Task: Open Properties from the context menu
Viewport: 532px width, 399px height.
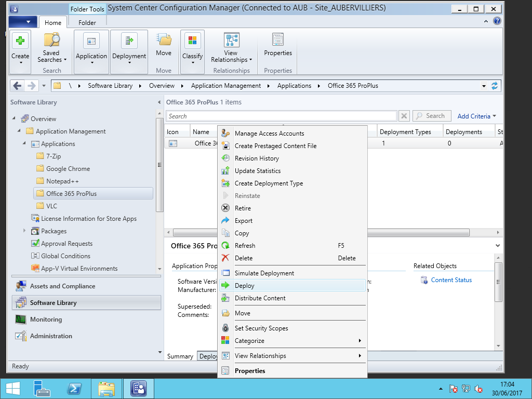Action: pyautogui.click(x=292, y=371)
